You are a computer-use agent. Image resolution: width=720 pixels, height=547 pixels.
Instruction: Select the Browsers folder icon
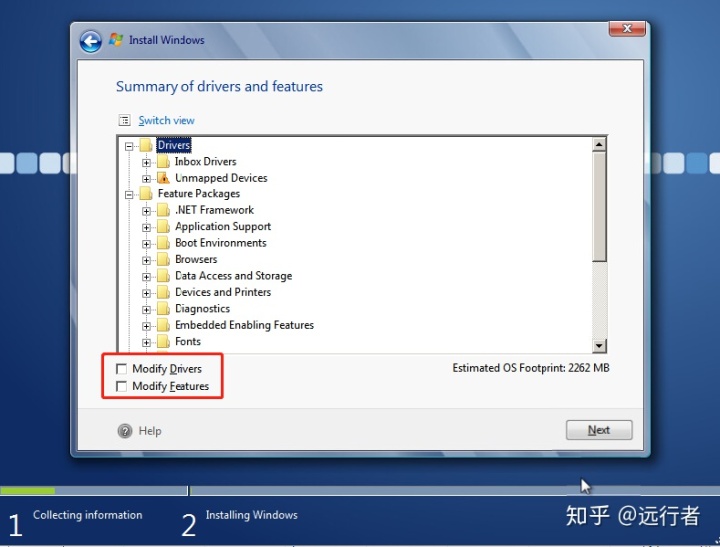click(163, 259)
